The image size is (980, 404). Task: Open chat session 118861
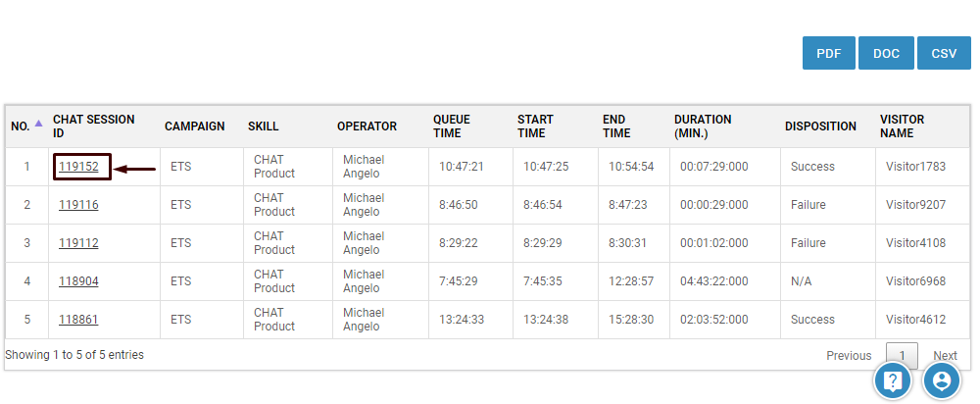click(x=78, y=320)
